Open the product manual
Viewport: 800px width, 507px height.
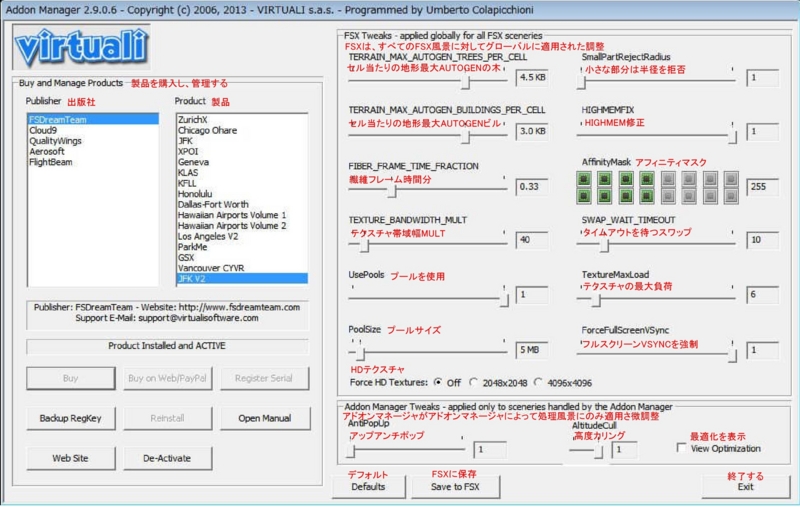pos(264,418)
